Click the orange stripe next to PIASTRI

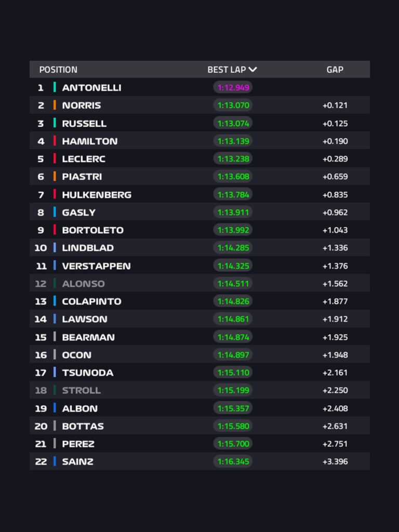pos(55,176)
